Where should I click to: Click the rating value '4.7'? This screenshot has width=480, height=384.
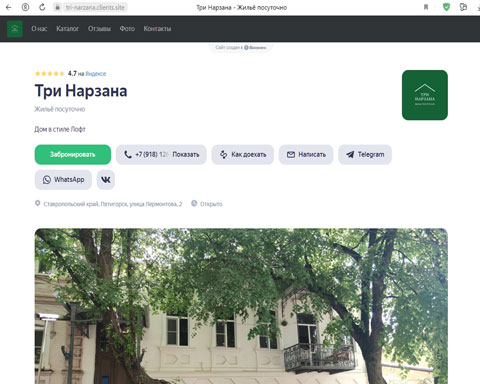click(72, 74)
